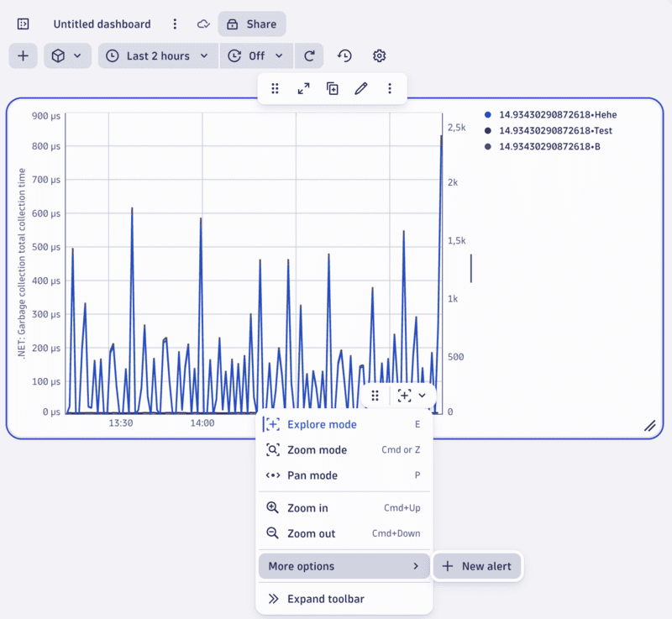The height and width of the screenshot is (619, 672).
Task: Duplicate the chart panel
Action: tap(332, 87)
